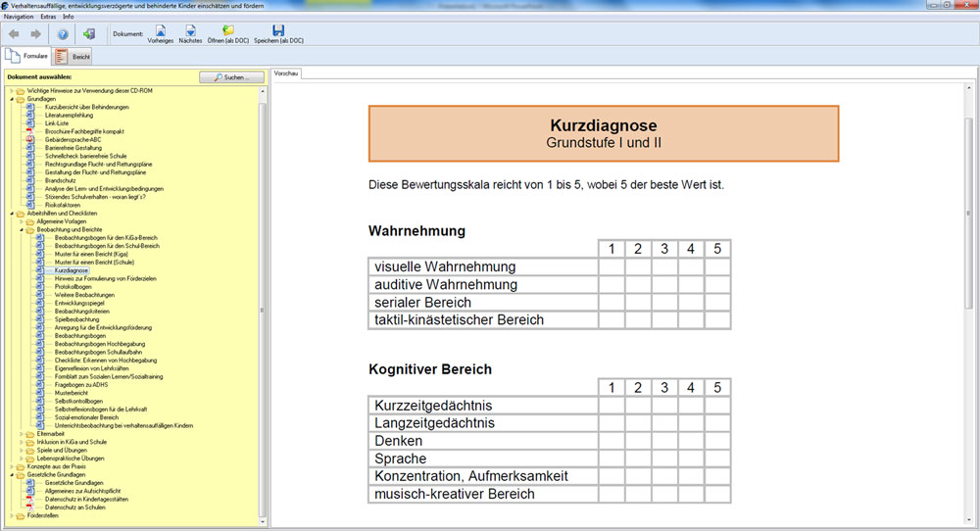Click the green exit arrow toolbar icon
Image resolution: width=980 pixels, height=531 pixels.
[x=89, y=33]
